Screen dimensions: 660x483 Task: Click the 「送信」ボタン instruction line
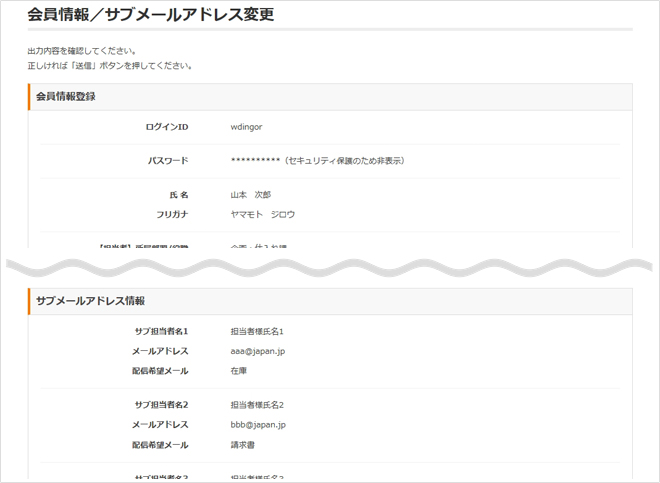click(110, 66)
